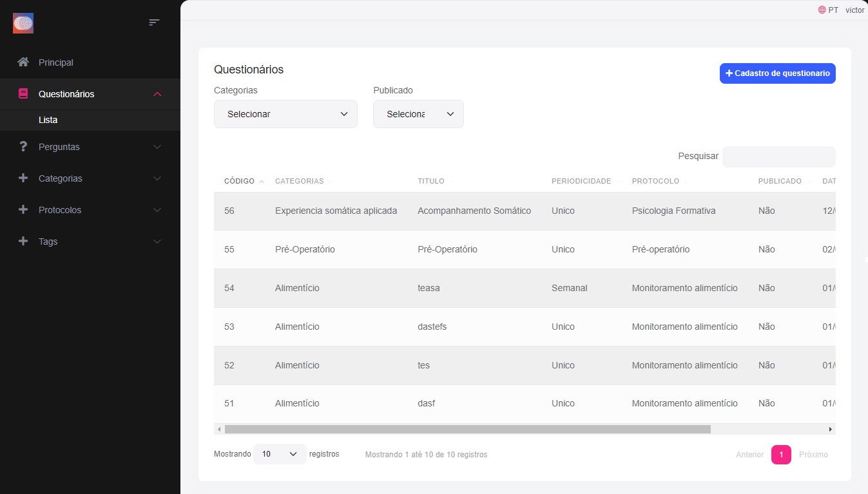Open the Publicado filter dropdown
The width and height of the screenshot is (868, 494).
click(418, 114)
